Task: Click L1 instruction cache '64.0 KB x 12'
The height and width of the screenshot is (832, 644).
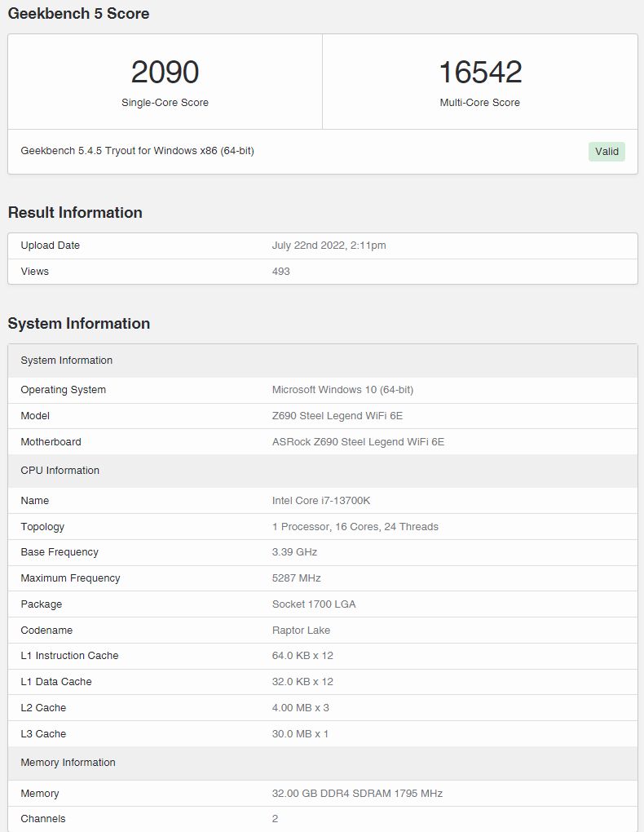Action: click(302, 655)
